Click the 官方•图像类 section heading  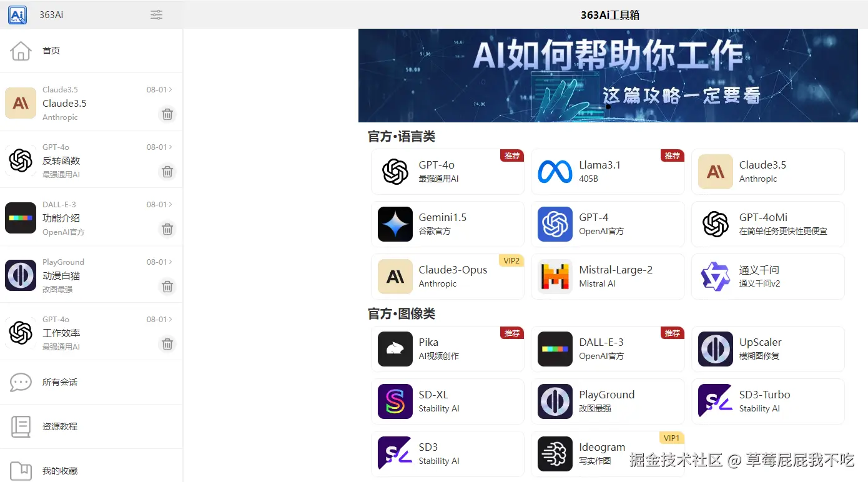(x=402, y=313)
